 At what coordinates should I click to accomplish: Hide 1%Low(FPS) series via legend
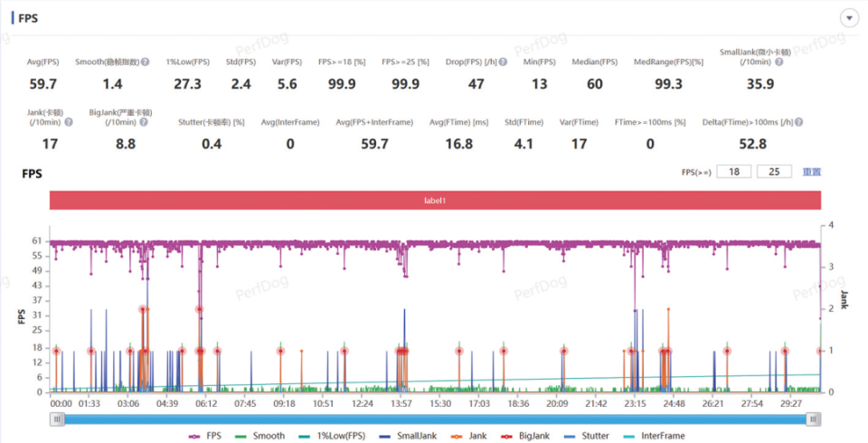[332, 436]
